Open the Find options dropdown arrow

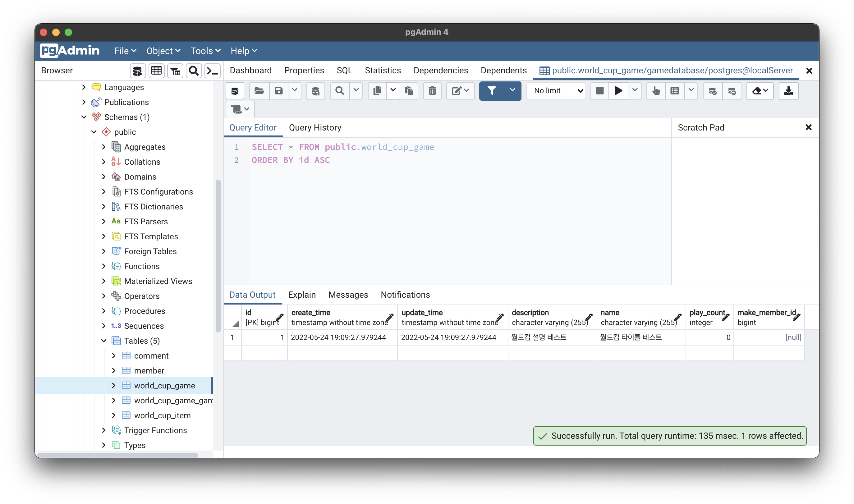(356, 91)
